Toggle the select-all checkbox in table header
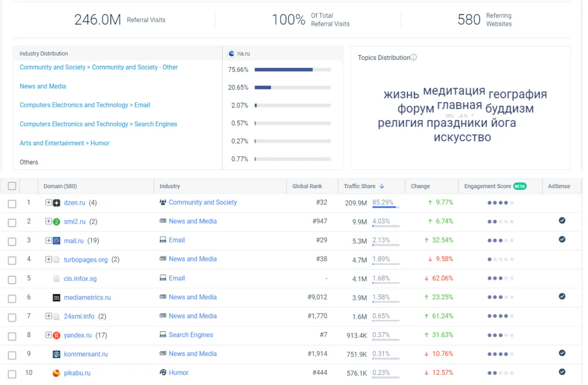The height and width of the screenshot is (385, 588). (12, 186)
